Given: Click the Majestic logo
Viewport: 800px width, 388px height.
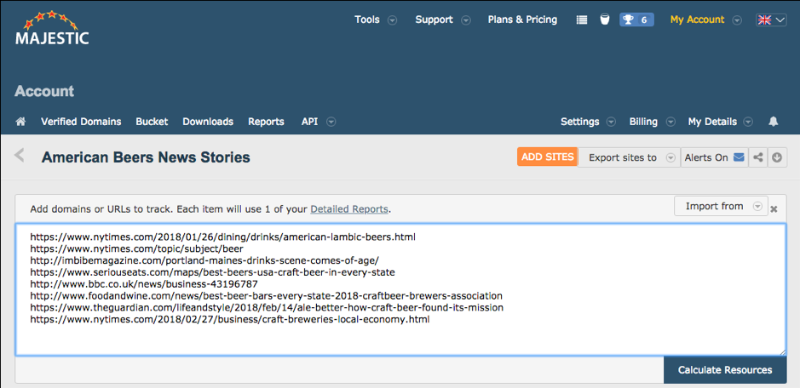Looking at the screenshot, I should [x=52, y=28].
